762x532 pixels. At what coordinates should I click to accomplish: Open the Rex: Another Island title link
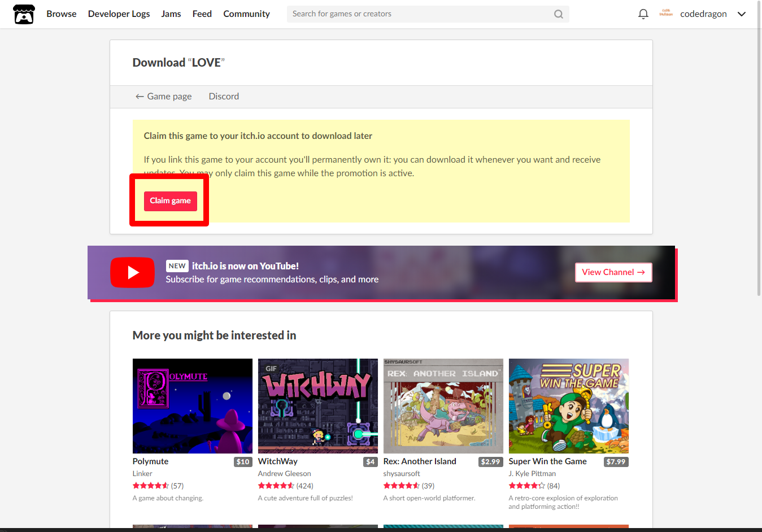pos(420,461)
